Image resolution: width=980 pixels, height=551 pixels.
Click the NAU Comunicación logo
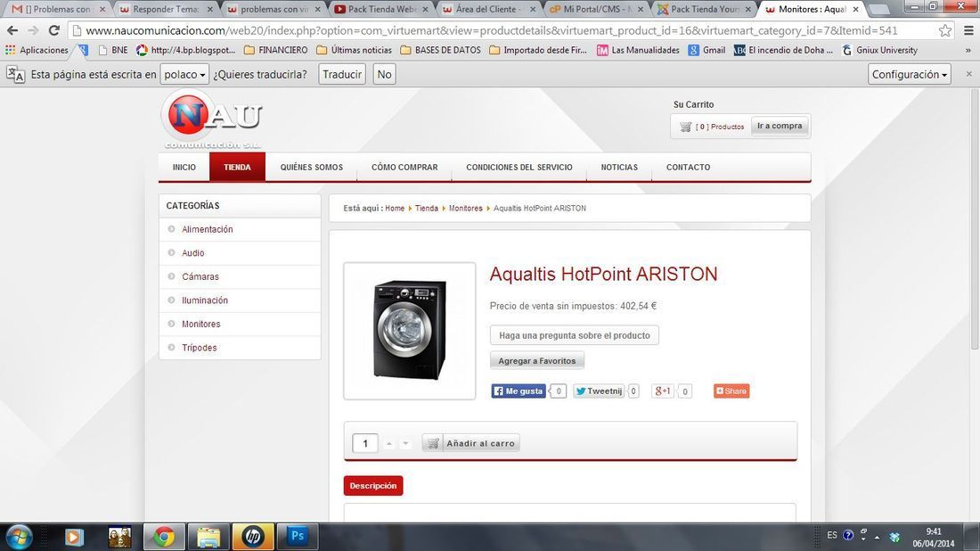tap(212, 120)
